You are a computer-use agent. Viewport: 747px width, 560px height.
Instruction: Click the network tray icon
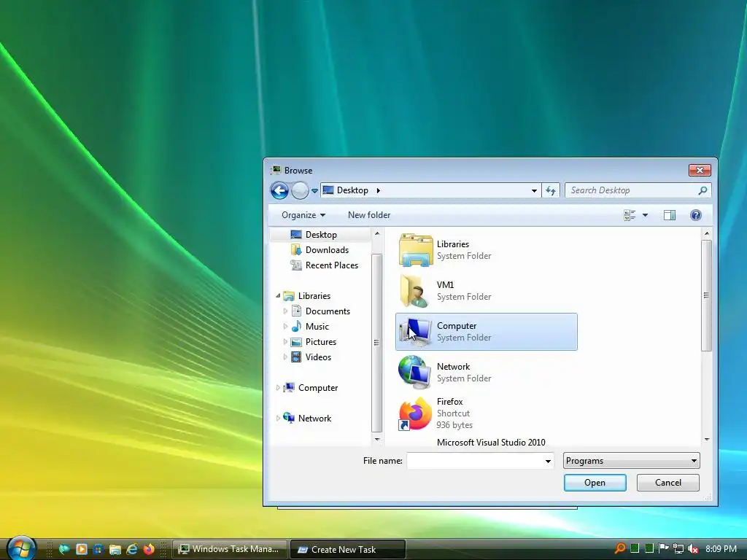[678, 548]
